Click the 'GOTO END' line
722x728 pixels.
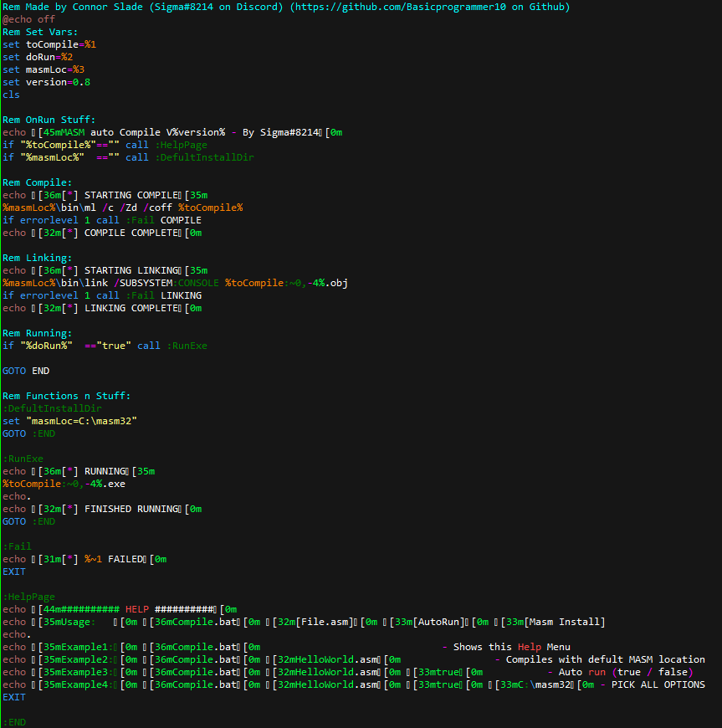[x=26, y=371]
